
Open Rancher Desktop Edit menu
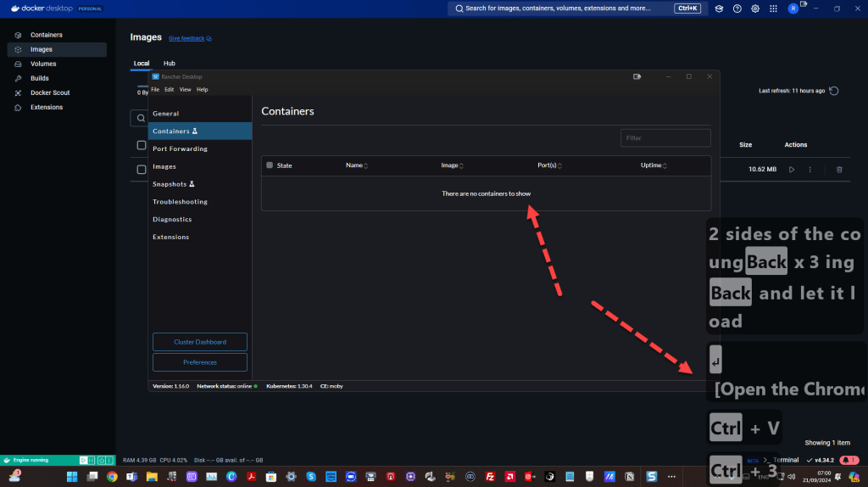tap(169, 90)
